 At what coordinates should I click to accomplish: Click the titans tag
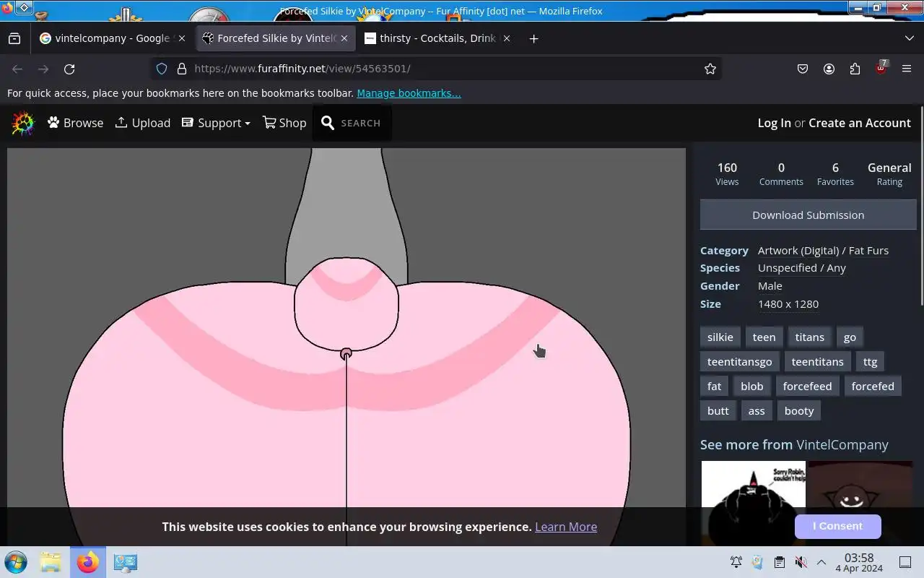click(x=809, y=337)
